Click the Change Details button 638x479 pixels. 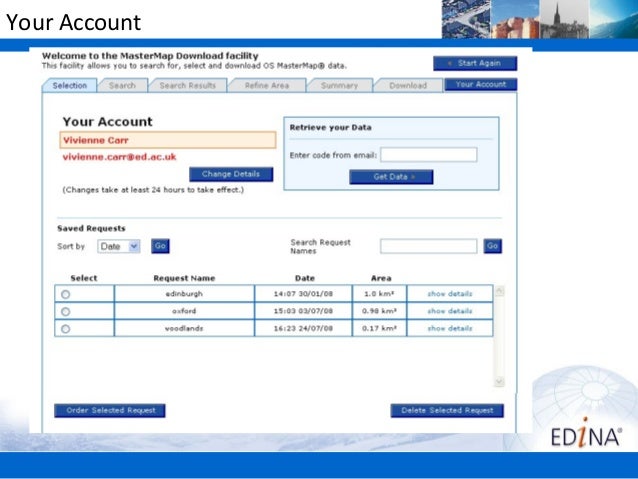click(231, 174)
